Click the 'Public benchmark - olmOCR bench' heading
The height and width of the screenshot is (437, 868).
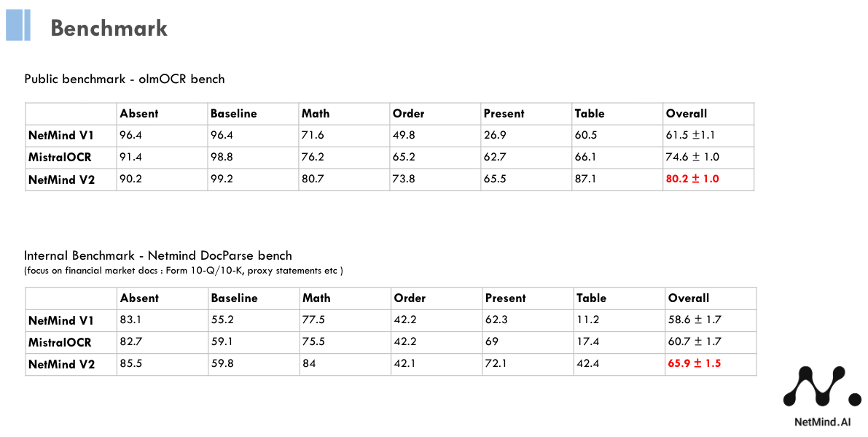click(x=125, y=79)
